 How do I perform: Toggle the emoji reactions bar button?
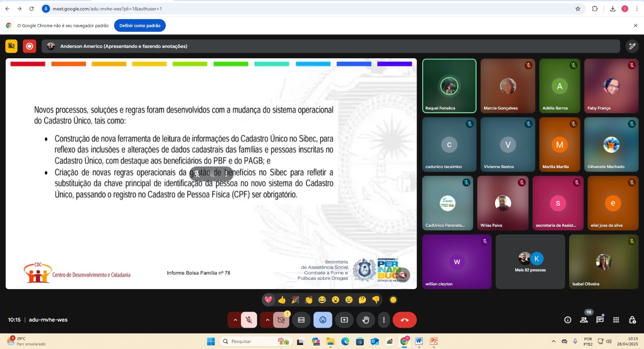coord(323,320)
